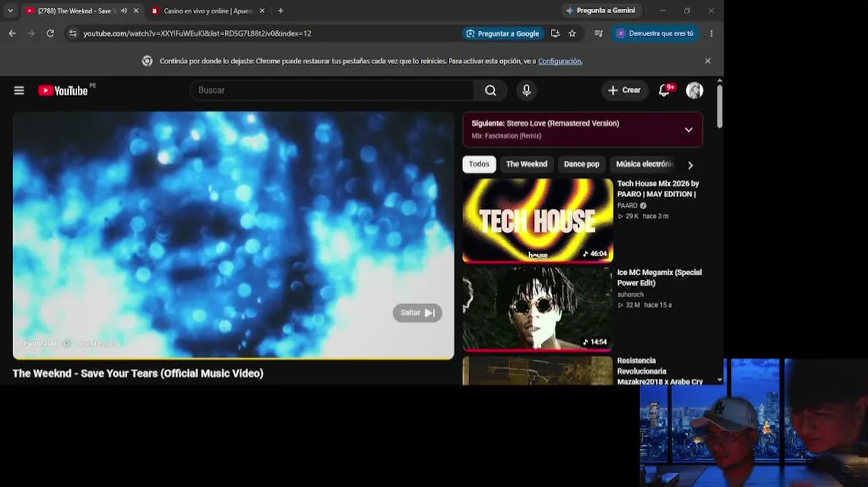This screenshot has height=487, width=868.
Task: Open the account avatar menu
Action: click(x=694, y=91)
